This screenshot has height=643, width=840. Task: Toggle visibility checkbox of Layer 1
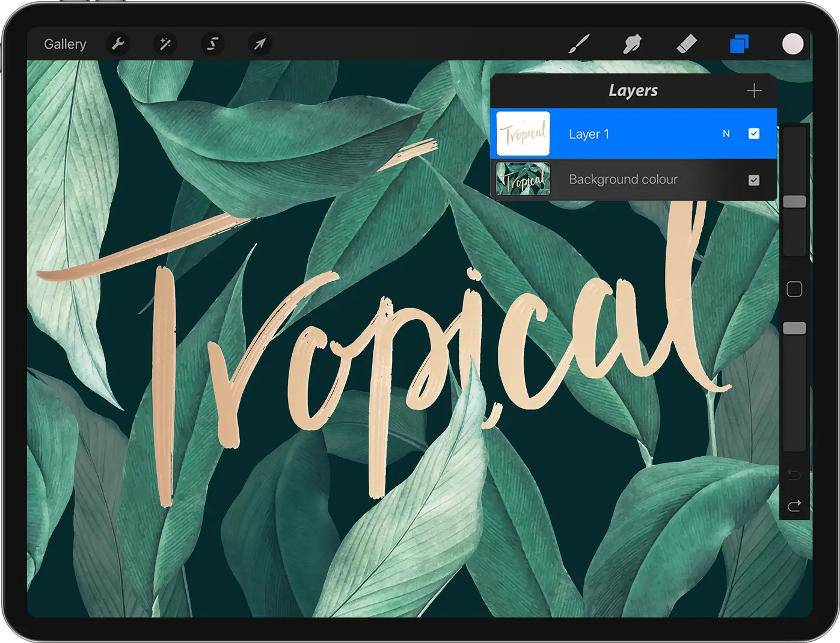click(755, 133)
